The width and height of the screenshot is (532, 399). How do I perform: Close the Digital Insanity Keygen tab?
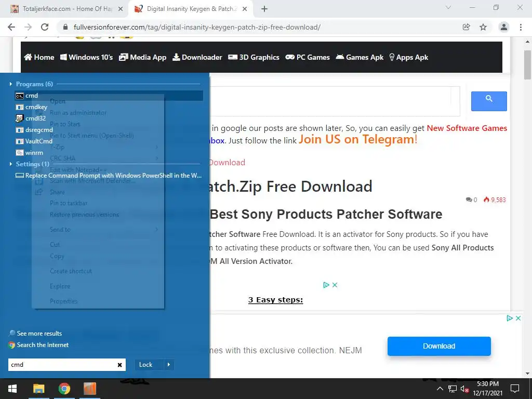point(245,9)
